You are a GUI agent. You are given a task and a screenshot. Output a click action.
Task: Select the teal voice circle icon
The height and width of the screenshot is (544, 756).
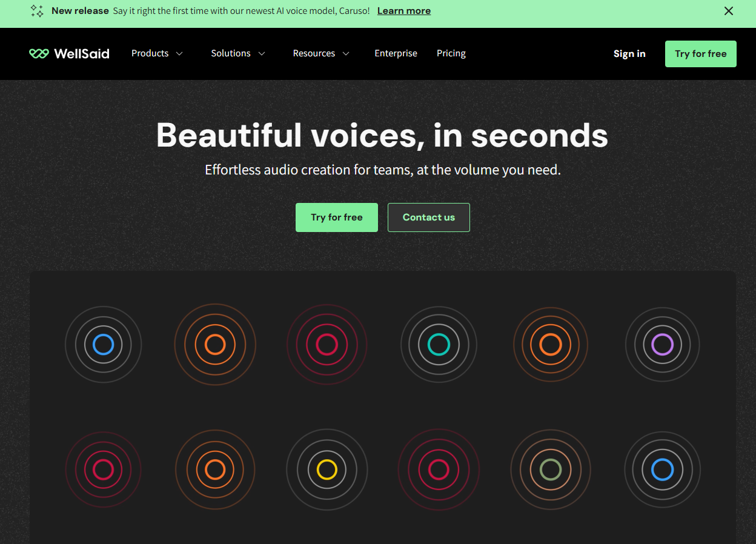[439, 345]
